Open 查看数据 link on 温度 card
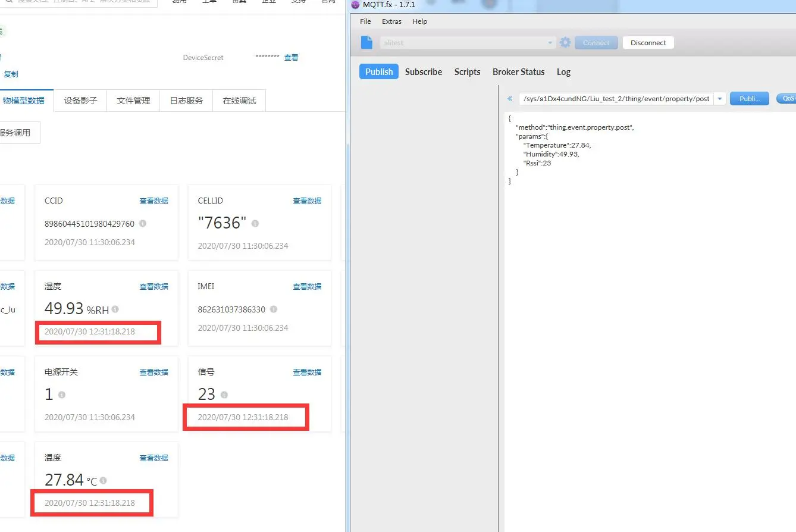The image size is (796, 532). click(x=153, y=458)
